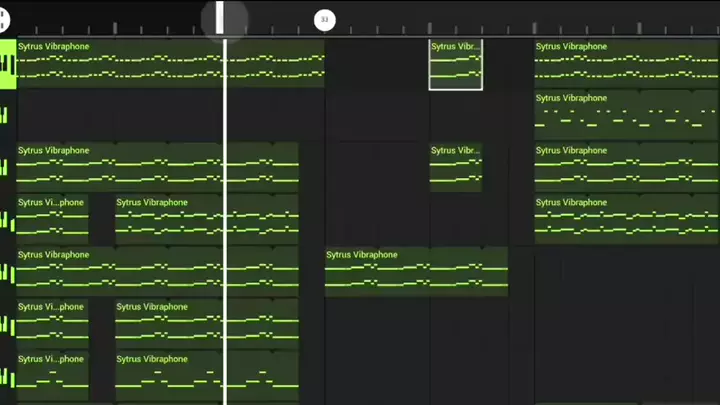Select the second track's keyboard icon

point(7,115)
